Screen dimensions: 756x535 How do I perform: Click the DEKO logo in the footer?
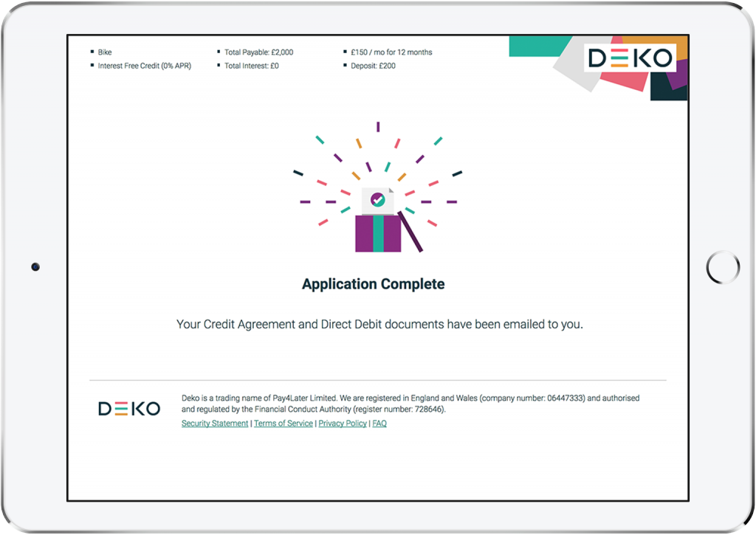(129, 409)
